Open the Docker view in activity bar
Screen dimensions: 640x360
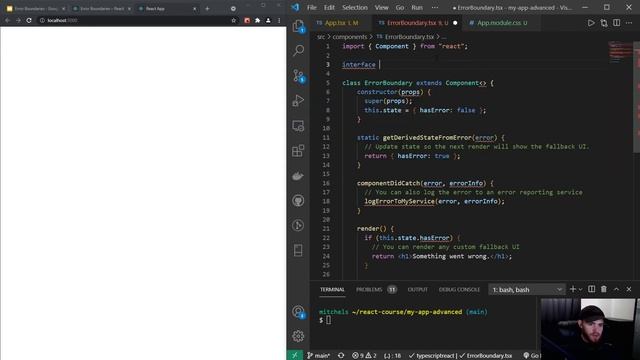pos(298,176)
